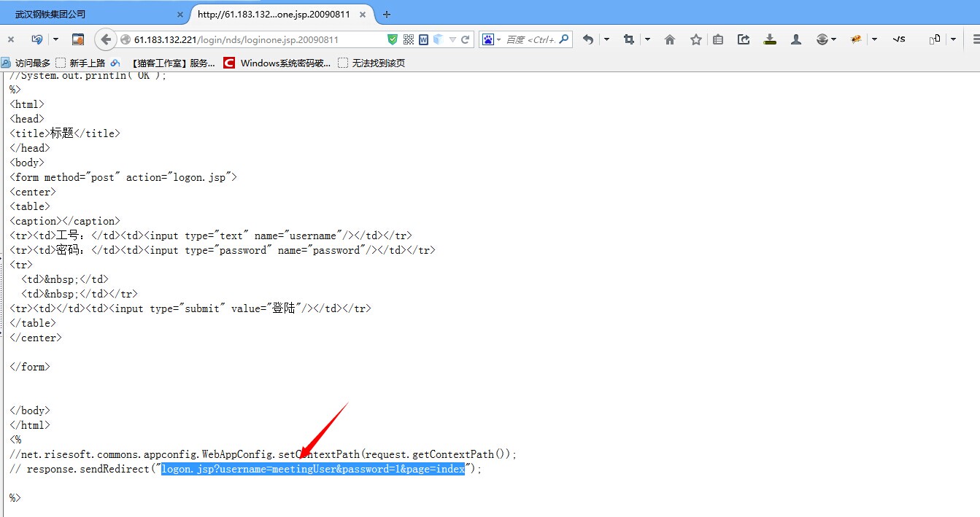Click the light blue cube icon in address bar

(x=439, y=39)
